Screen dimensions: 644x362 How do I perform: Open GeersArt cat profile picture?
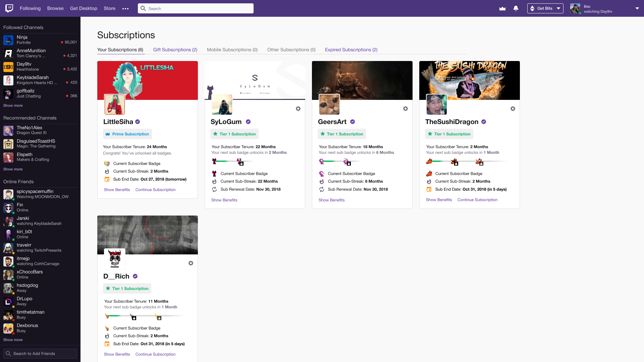329,105
